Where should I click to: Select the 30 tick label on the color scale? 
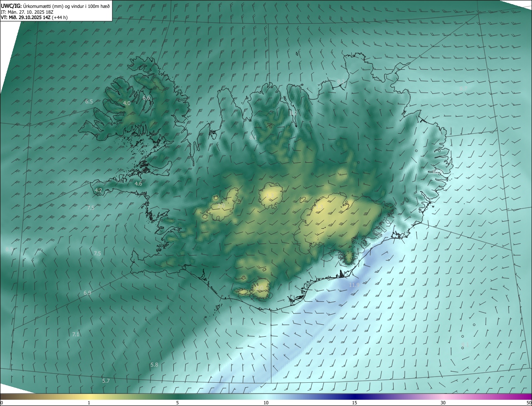443,403
